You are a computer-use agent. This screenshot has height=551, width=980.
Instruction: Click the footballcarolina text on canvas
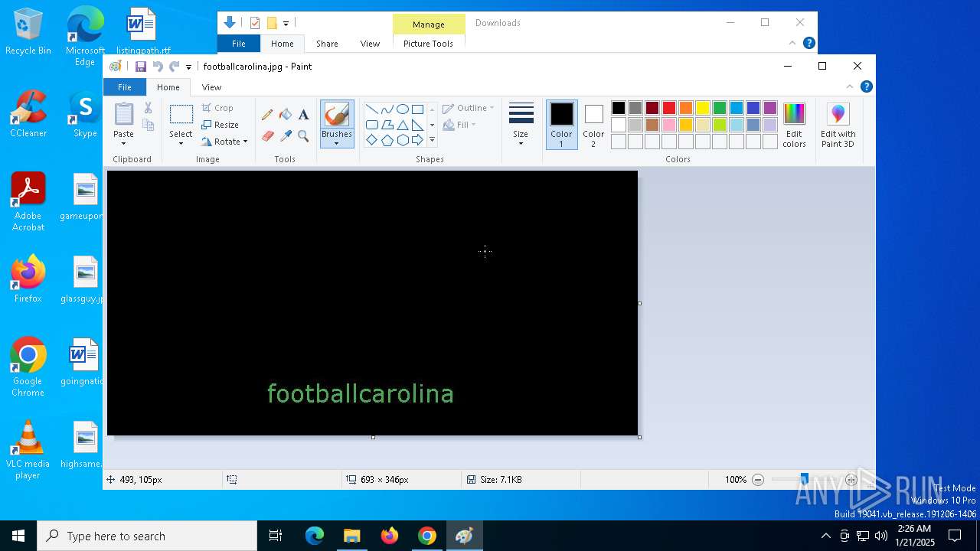click(x=360, y=393)
